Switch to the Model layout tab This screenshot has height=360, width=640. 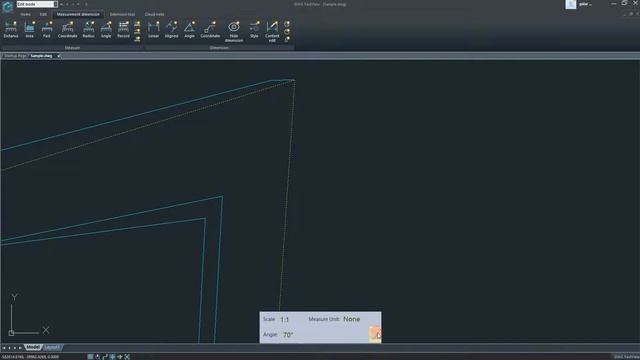coord(33,347)
